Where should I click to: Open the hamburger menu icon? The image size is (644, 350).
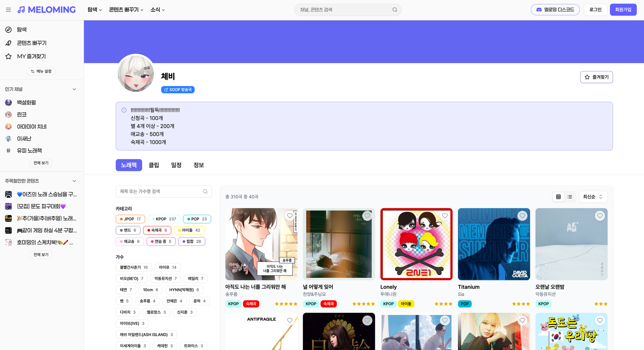tap(8, 10)
